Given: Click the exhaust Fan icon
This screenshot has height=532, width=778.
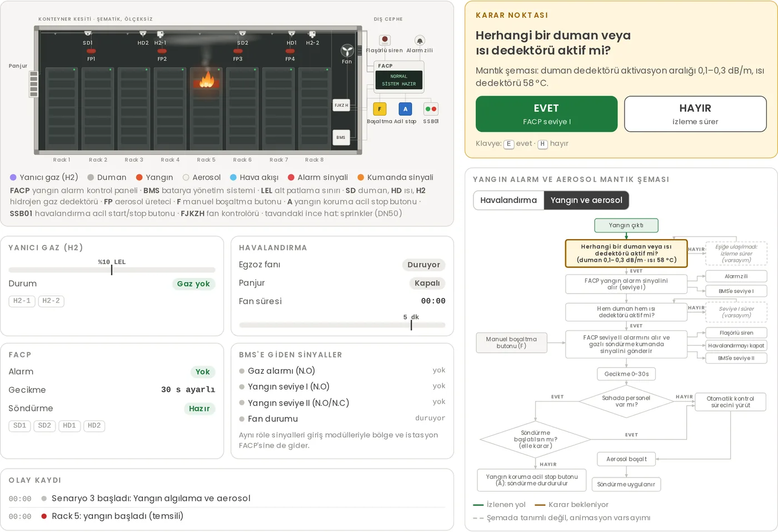Looking at the screenshot, I should [x=347, y=51].
